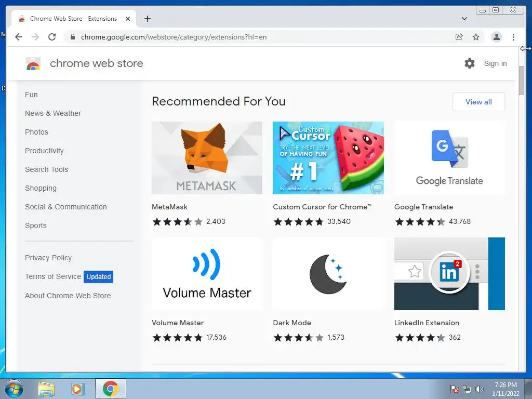
Task: Open Search Tools category
Action: pyautogui.click(x=46, y=169)
